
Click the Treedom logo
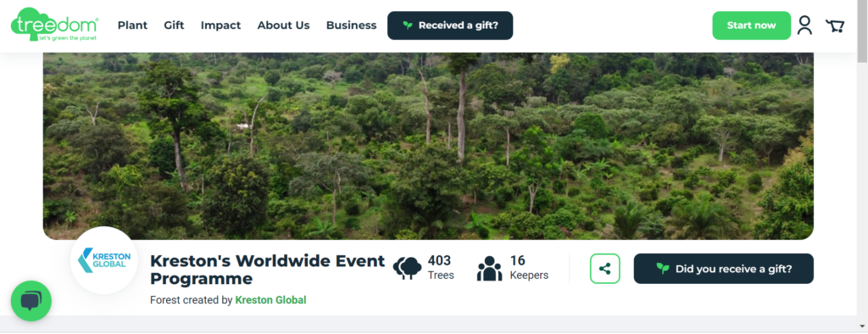[x=54, y=25]
